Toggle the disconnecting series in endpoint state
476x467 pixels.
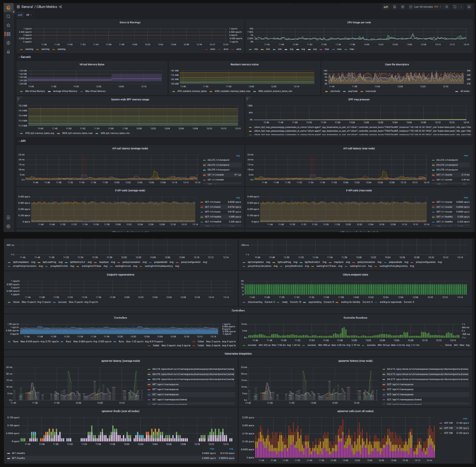click(x=255, y=302)
